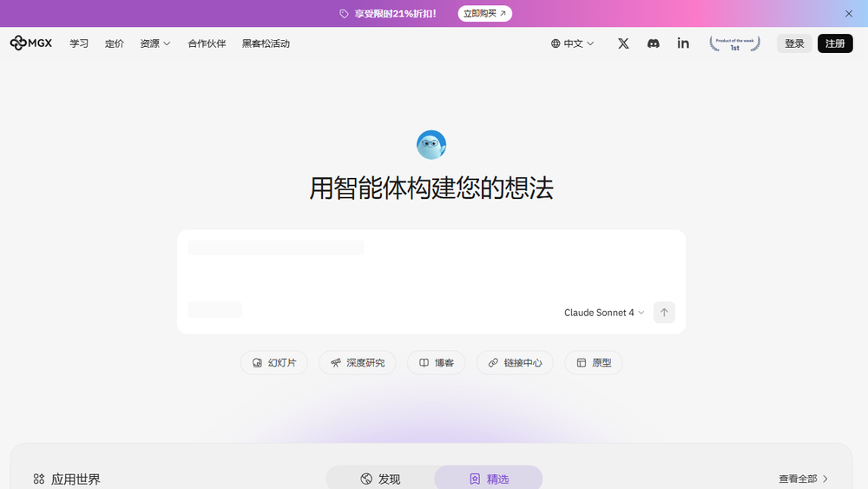The image size is (868, 489).
Task: Close the promotional discount banner
Action: click(x=849, y=13)
